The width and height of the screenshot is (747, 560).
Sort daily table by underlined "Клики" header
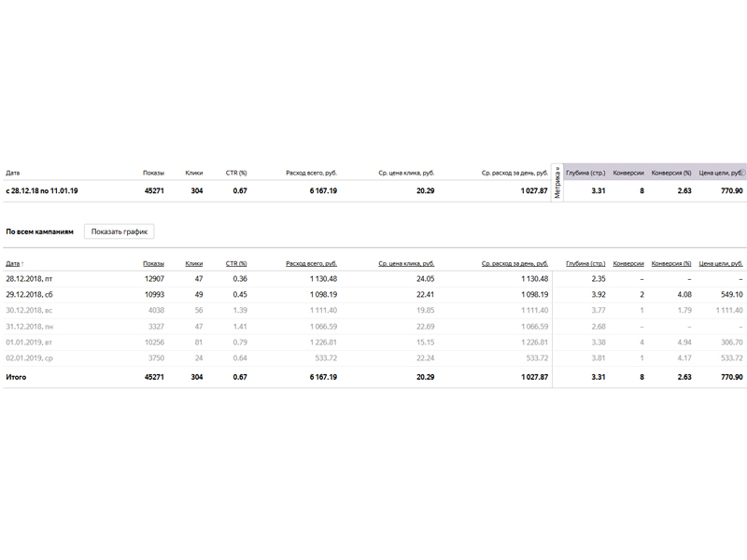click(194, 264)
